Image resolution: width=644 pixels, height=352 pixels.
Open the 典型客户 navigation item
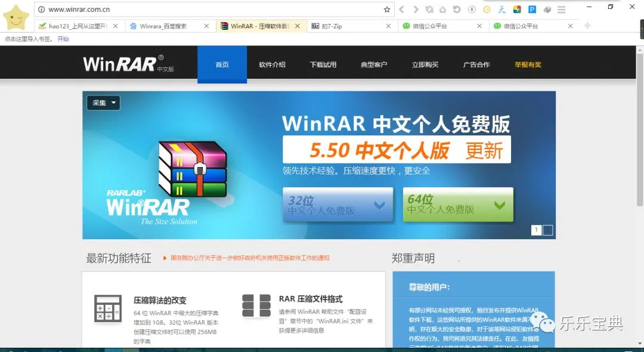tap(374, 64)
